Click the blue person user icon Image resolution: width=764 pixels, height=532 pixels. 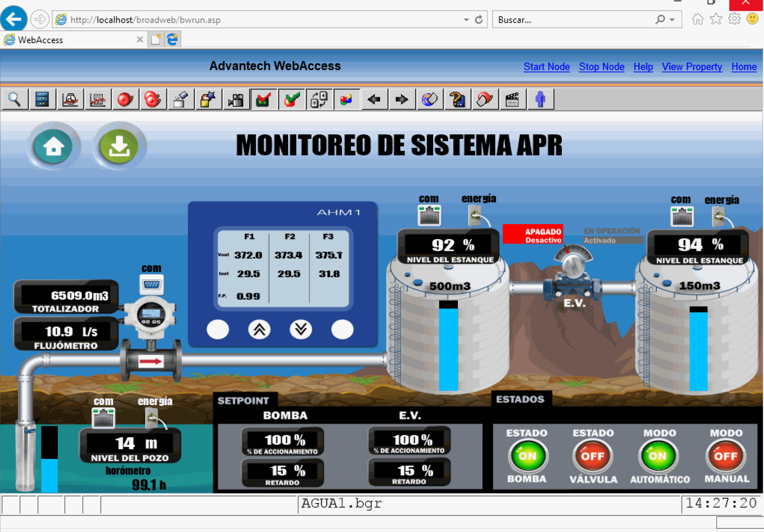[540, 99]
